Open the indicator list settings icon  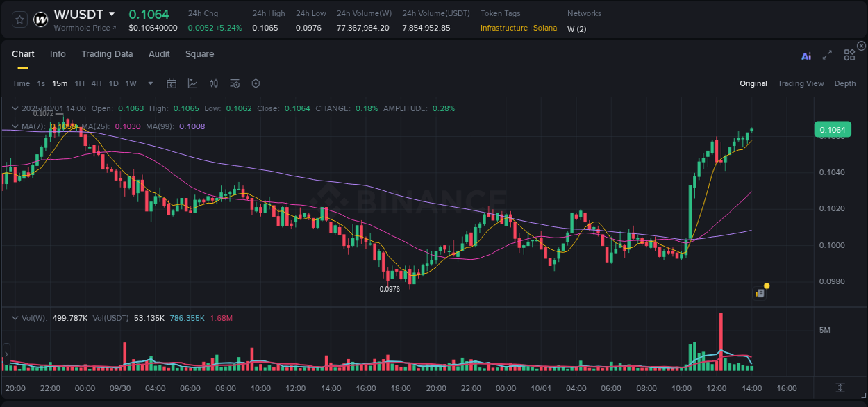click(x=235, y=83)
